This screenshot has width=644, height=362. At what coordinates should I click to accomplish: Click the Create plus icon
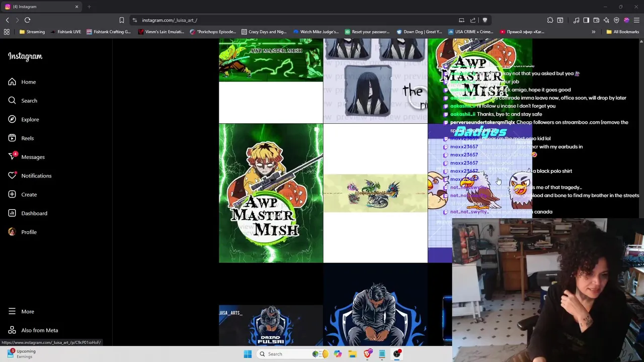click(x=12, y=195)
